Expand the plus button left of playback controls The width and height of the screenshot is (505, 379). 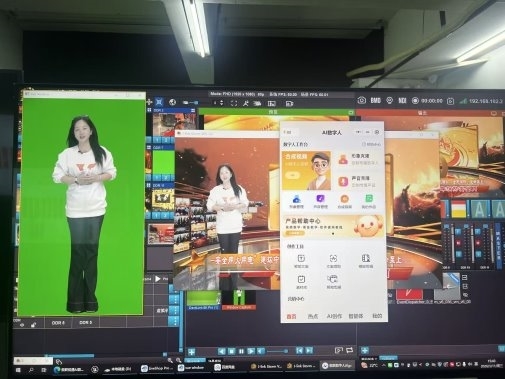[191, 352]
